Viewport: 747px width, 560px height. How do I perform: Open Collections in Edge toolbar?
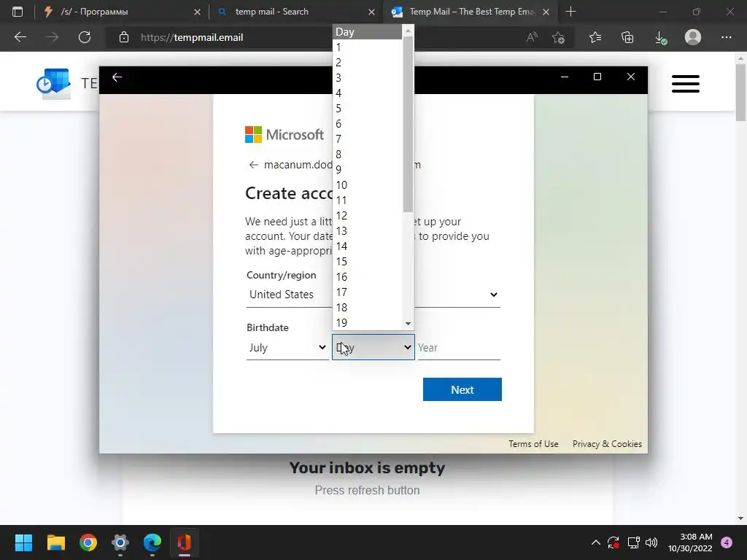pyautogui.click(x=627, y=37)
